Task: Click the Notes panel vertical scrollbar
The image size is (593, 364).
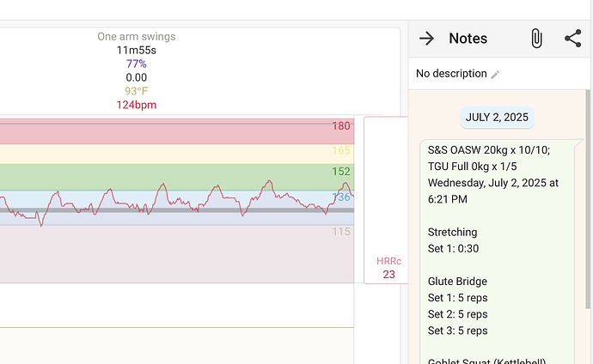Action: (589, 197)
